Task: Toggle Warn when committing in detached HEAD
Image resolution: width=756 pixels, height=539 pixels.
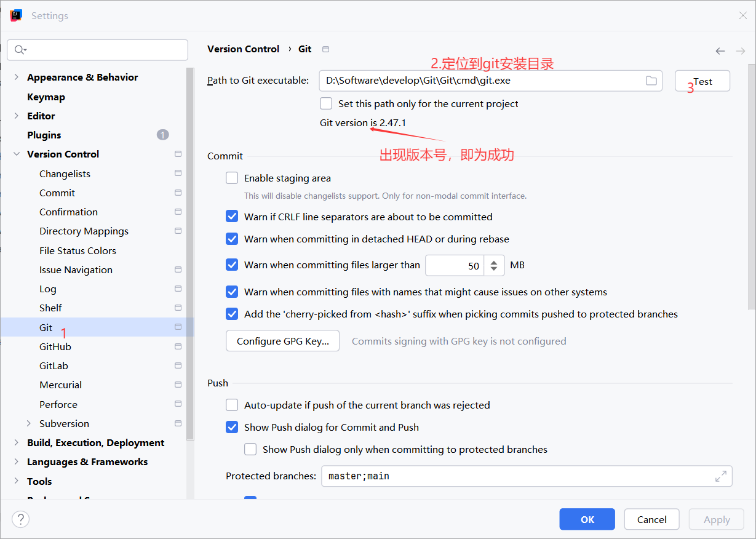Action: coord(232,239)
